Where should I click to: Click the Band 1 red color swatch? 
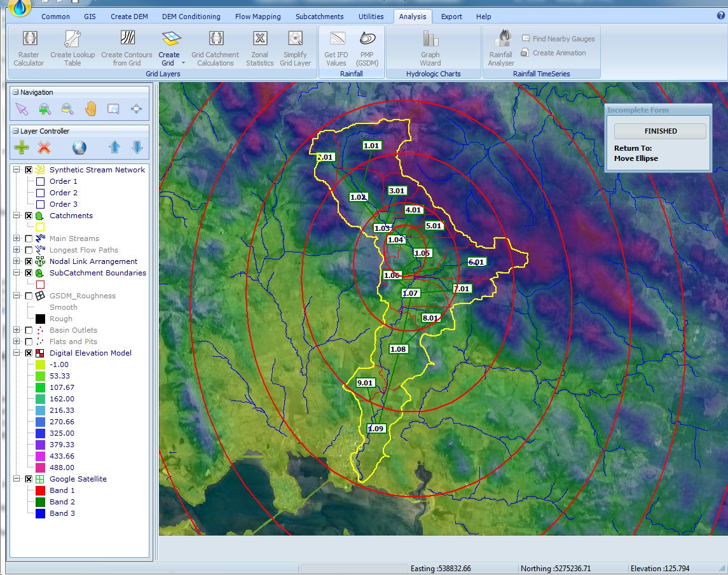(40, 490)
